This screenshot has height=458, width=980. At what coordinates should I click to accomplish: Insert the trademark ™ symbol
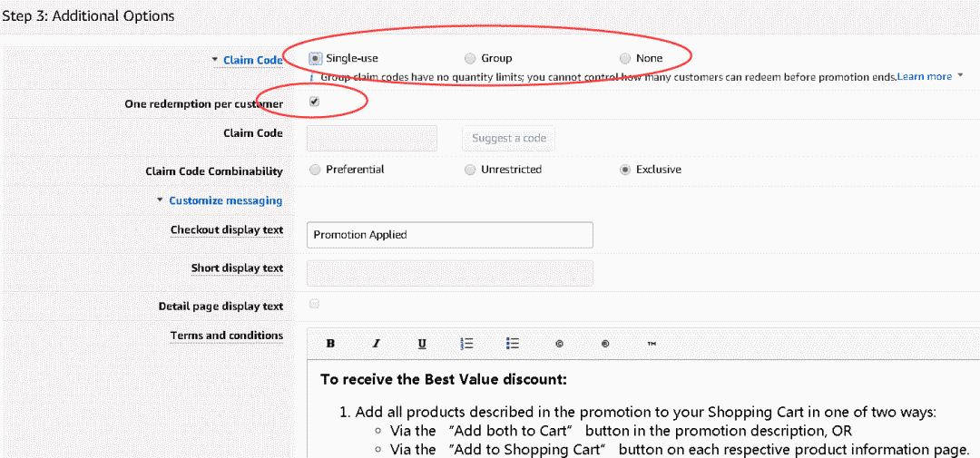tap(652, 344)
